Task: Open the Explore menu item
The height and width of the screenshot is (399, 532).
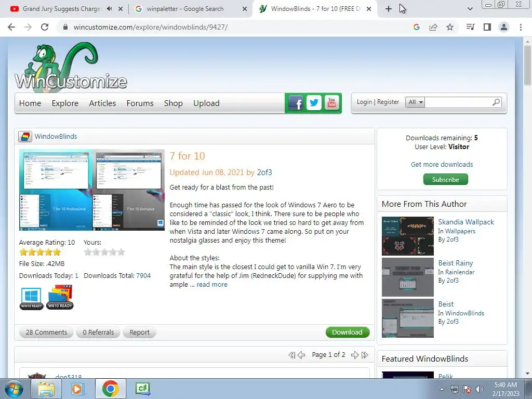Action: [x=65, y=103]
